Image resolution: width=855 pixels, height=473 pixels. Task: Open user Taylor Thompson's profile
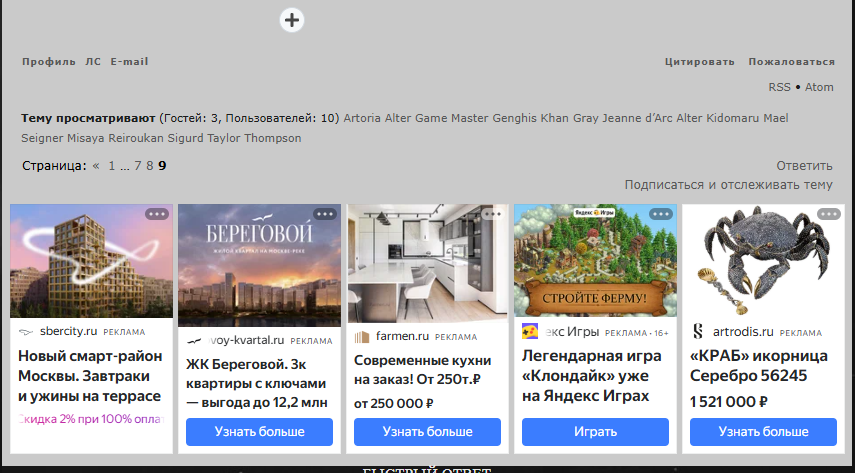254,138
